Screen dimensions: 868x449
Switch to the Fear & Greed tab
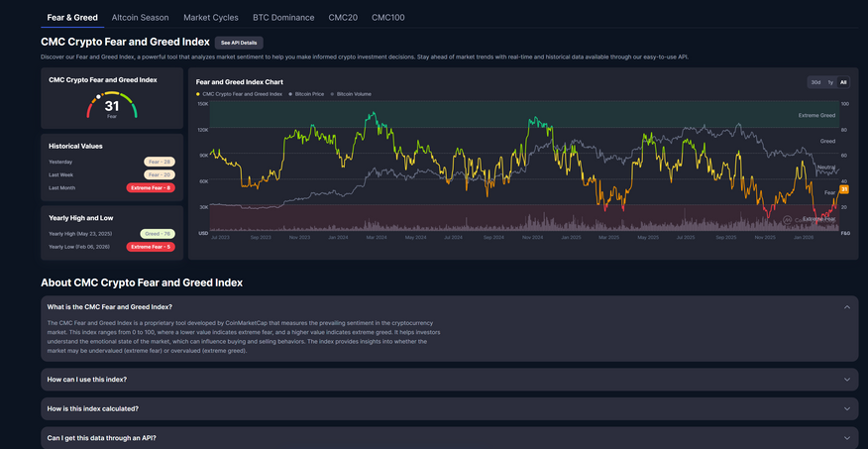72,18
